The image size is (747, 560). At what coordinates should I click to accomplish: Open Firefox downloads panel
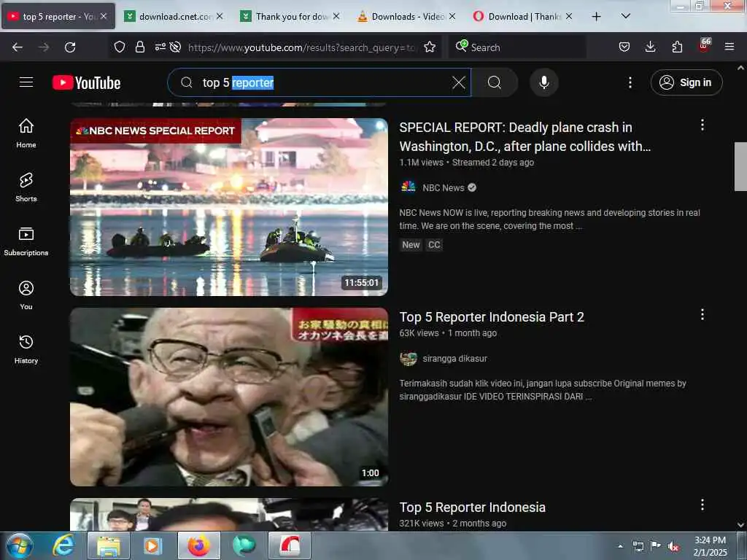point(650,47)
